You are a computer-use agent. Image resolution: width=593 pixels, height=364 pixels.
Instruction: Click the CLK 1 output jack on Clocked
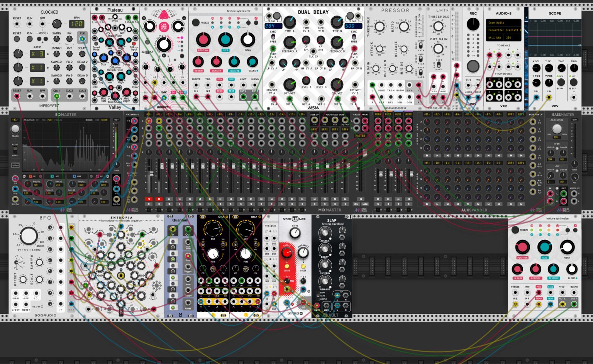coord(57,96)
